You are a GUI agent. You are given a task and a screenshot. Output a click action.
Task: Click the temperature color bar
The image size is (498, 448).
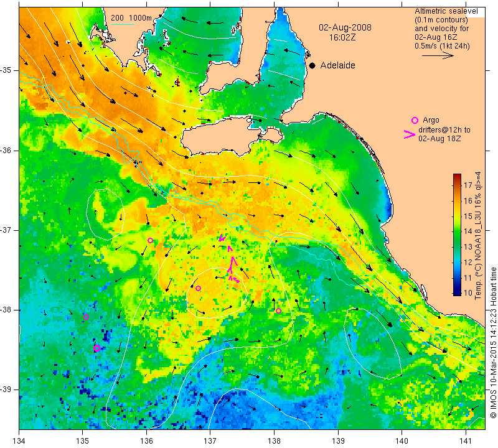[x=457, y=235]
